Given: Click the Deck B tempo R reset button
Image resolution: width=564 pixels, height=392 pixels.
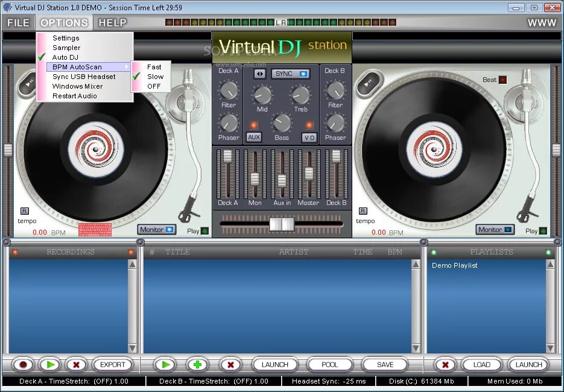Looking at the screenshot, I should click(x=363, y=211).
